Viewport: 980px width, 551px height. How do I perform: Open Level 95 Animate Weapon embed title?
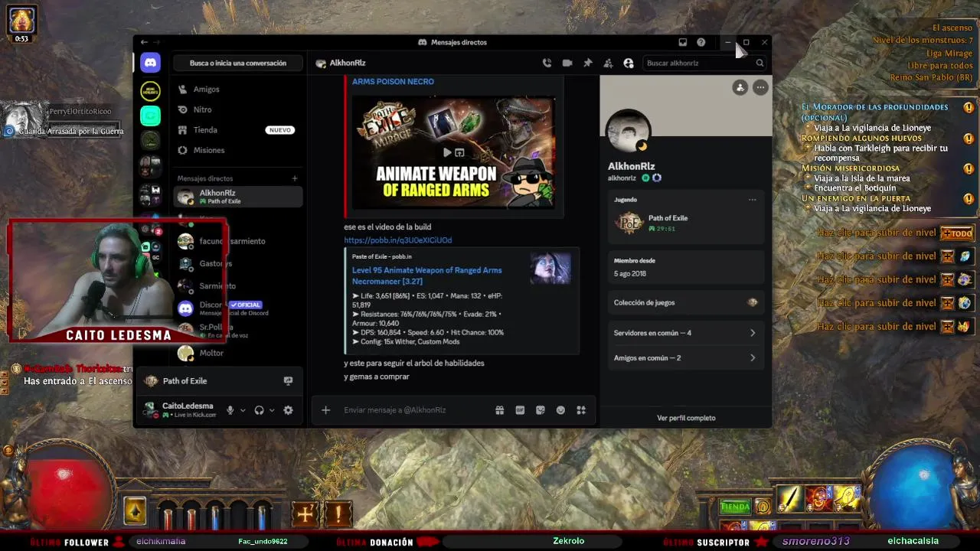(426, 275)
